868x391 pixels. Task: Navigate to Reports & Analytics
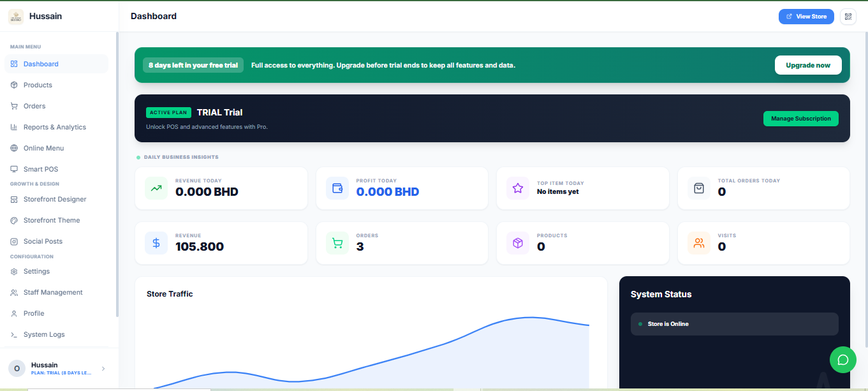point(56,127)
